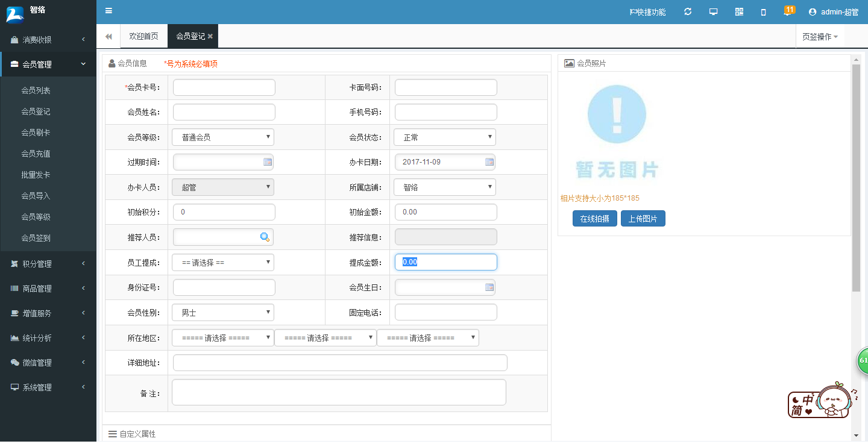This screenshot has height=444, width=868.
Task: Click the refresh icon in top bar
Action: point(688,12)
